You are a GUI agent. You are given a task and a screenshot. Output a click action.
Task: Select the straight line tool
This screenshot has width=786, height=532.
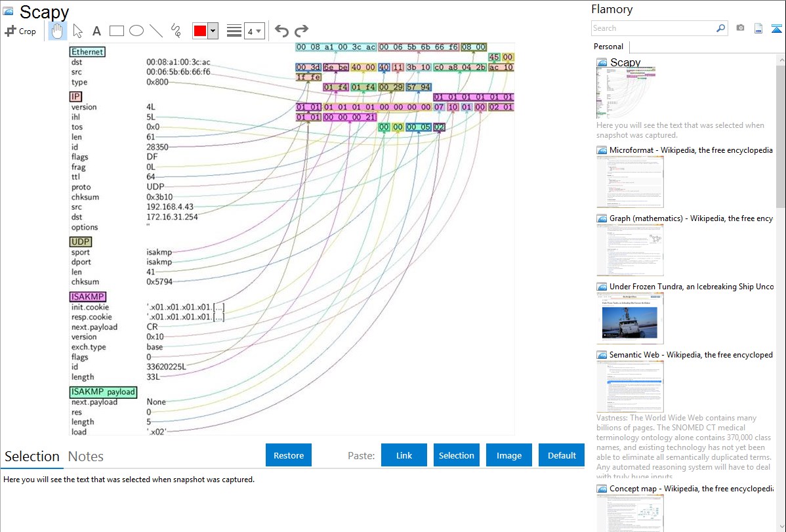pos(156,31)
